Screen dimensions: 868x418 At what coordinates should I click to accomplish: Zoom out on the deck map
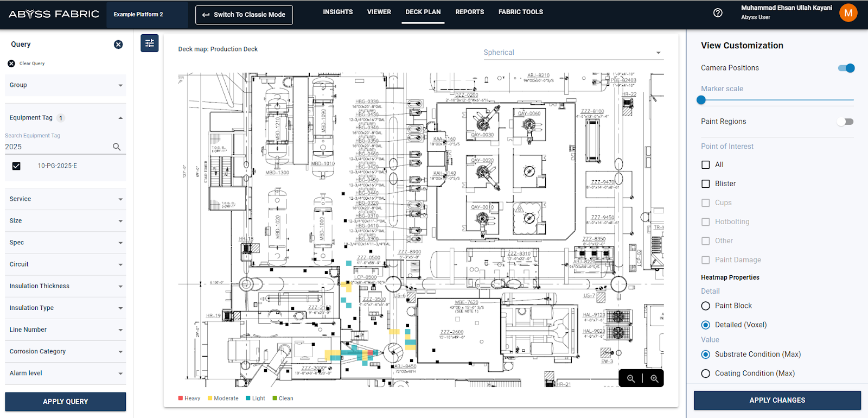click(631, 378)
